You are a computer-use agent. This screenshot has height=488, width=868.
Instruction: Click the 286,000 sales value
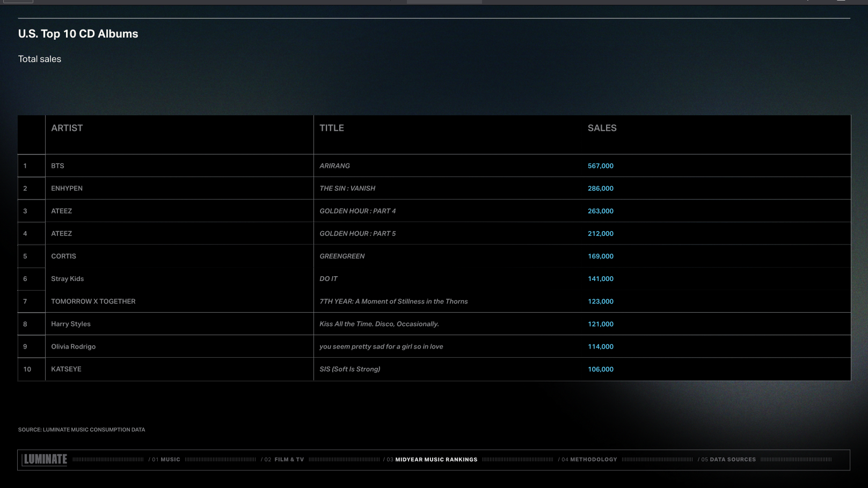600,188
